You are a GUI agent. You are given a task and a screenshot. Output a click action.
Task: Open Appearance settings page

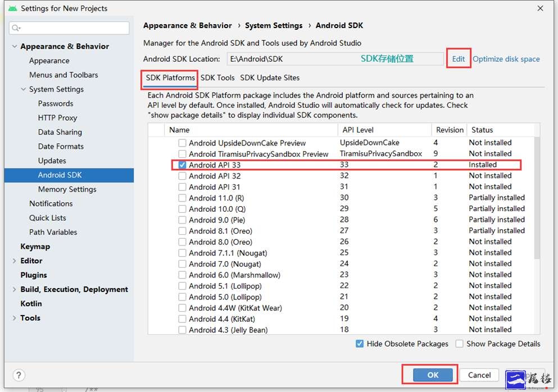[49, 61]
